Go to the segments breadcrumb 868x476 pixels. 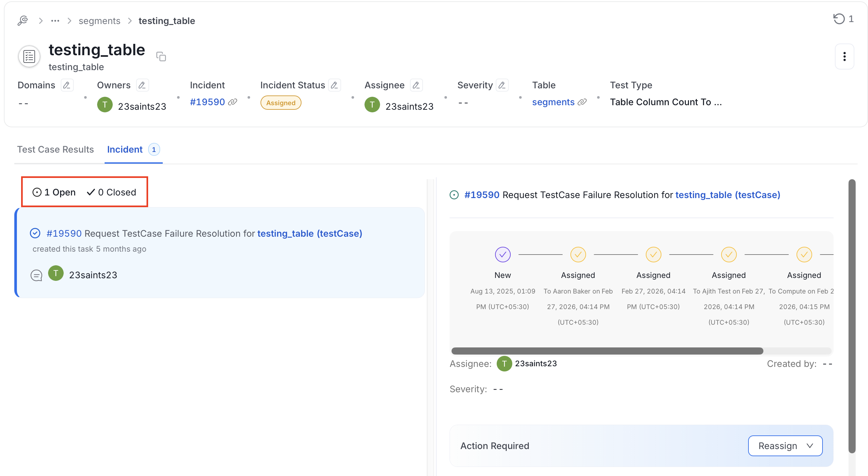click(99, 21)
